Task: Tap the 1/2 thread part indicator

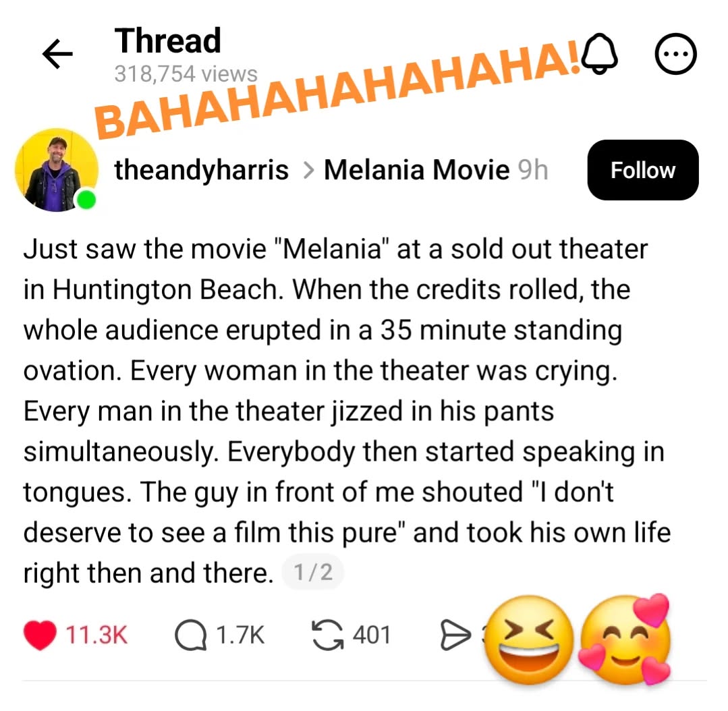Action: [x=313, y=572]
